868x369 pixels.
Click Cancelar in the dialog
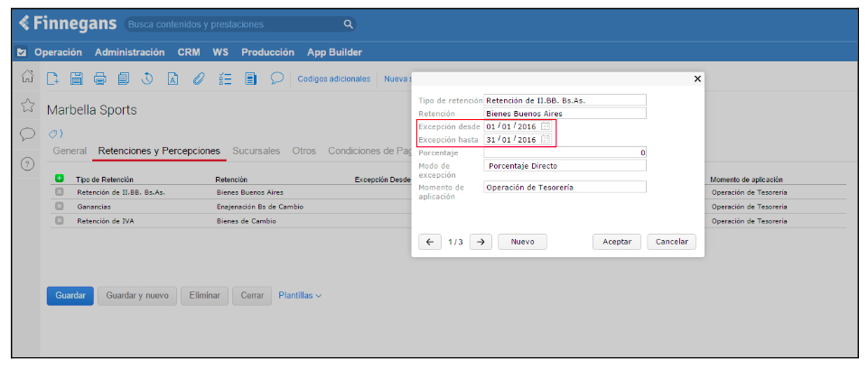pyautogui.click(x=671, y=242)
